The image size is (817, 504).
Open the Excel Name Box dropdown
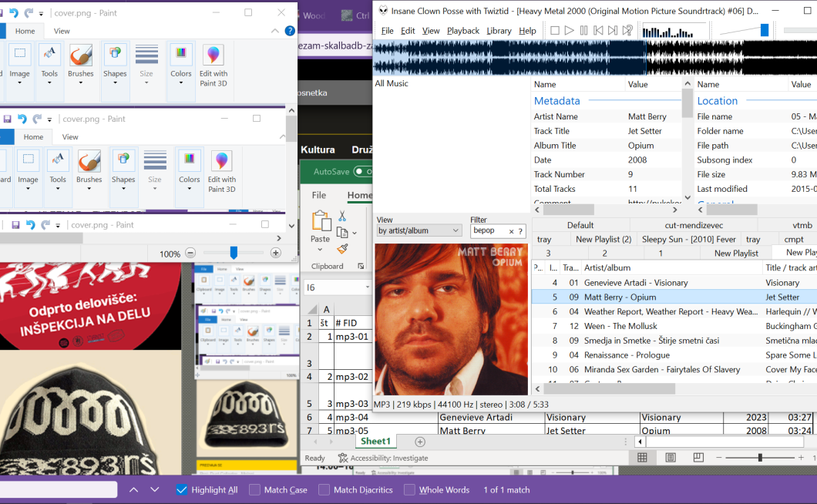(367, 287)
